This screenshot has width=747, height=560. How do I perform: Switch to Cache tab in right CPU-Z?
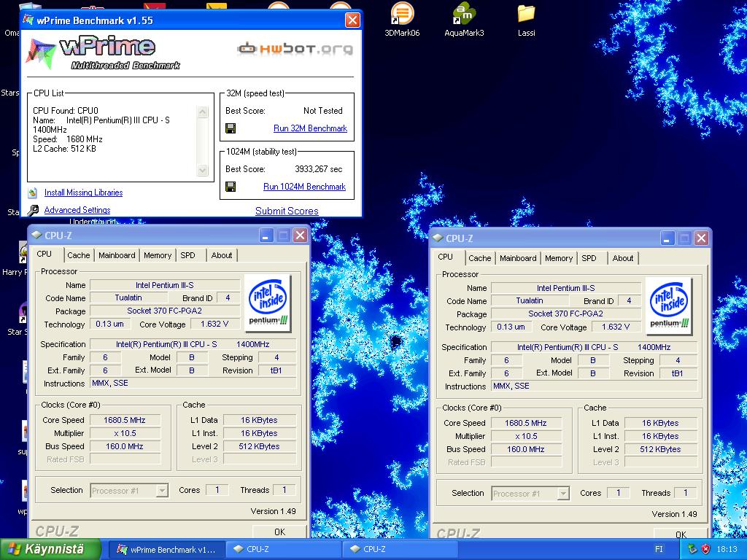coord(480,258)
